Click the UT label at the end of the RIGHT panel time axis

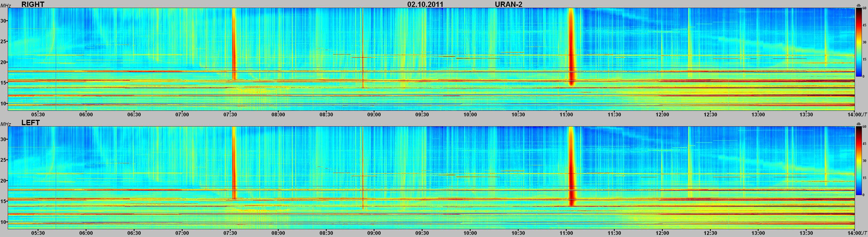[864, 114]
